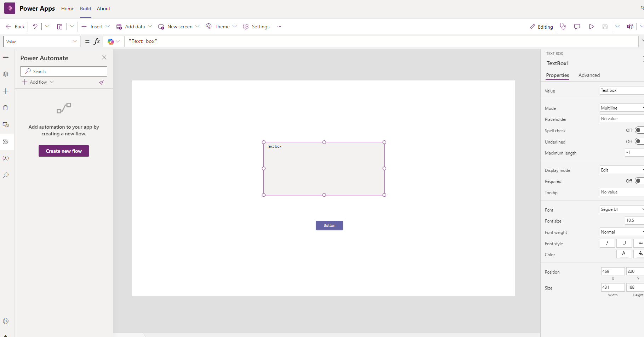Preview the app with play icon
Image resolution: width=644 pixels, height=337 pixels.
click(x=592, y=27)
